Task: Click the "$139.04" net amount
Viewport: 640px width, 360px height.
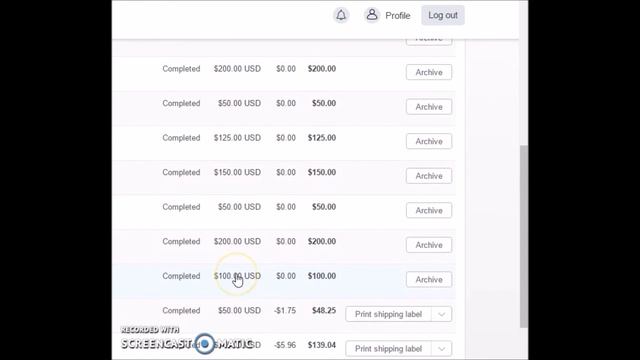Action: [x=322, y=345]
